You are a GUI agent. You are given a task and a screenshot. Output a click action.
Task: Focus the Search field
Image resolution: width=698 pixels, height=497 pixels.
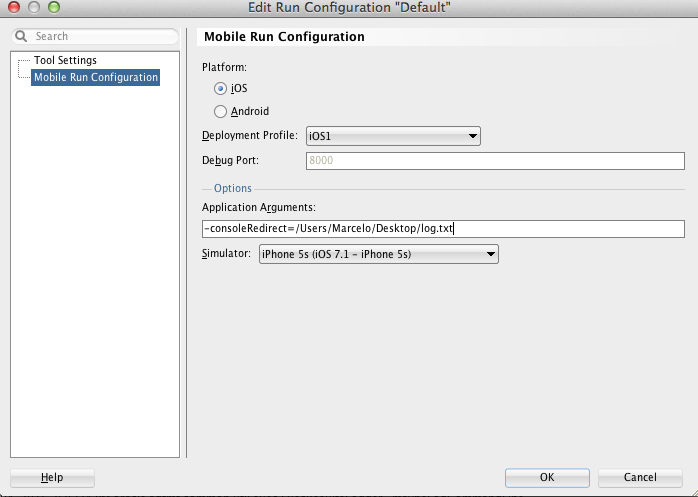pyautogui.click(x=95, y=36)
